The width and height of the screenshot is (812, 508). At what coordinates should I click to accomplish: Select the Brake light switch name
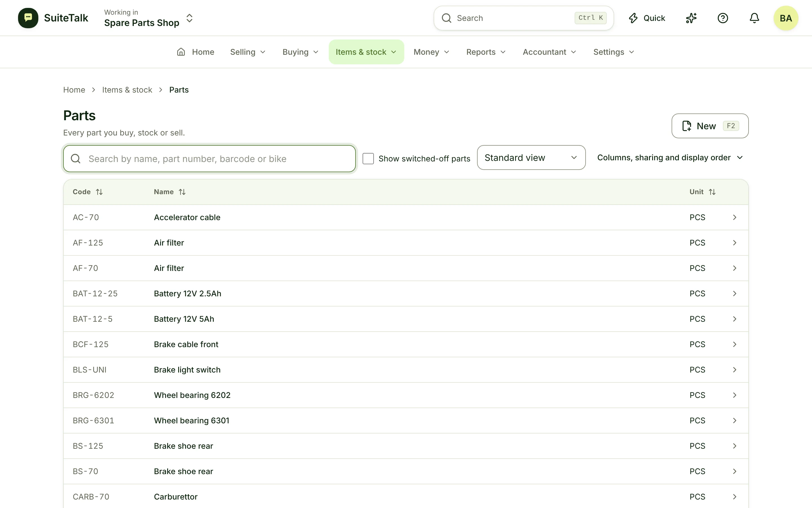[x=187, y=370]
